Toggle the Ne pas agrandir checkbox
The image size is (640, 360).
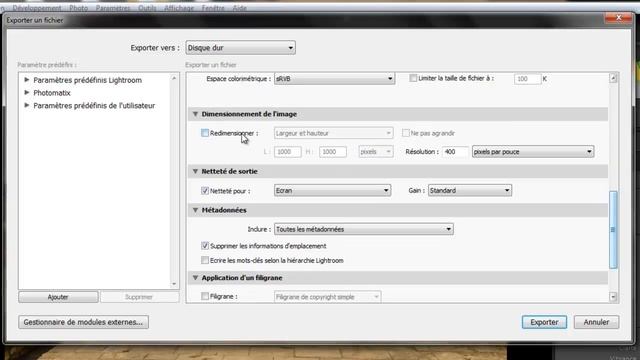pos(406,133)
